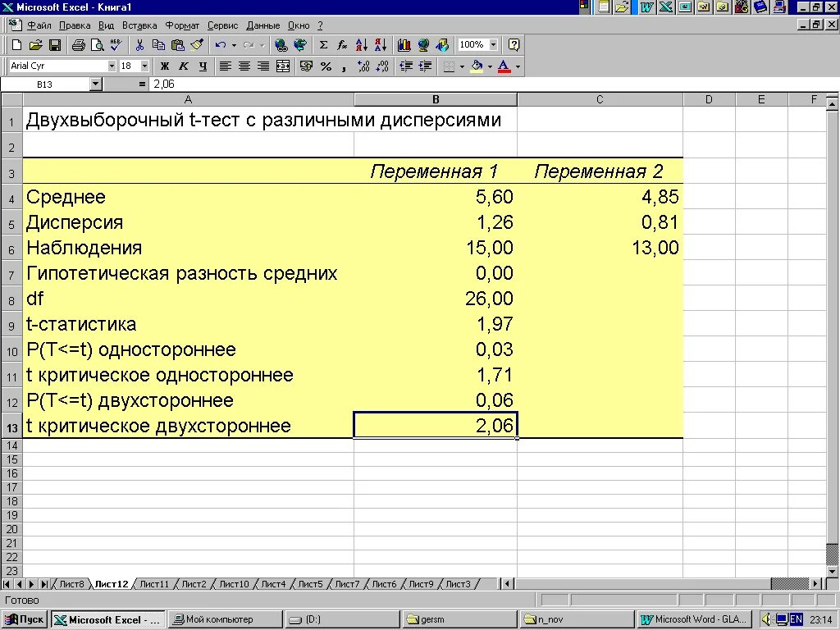Screen dimensions: 840x630
Task: Open the zoom 100% dropdown
Action: [x=493, y=45]
